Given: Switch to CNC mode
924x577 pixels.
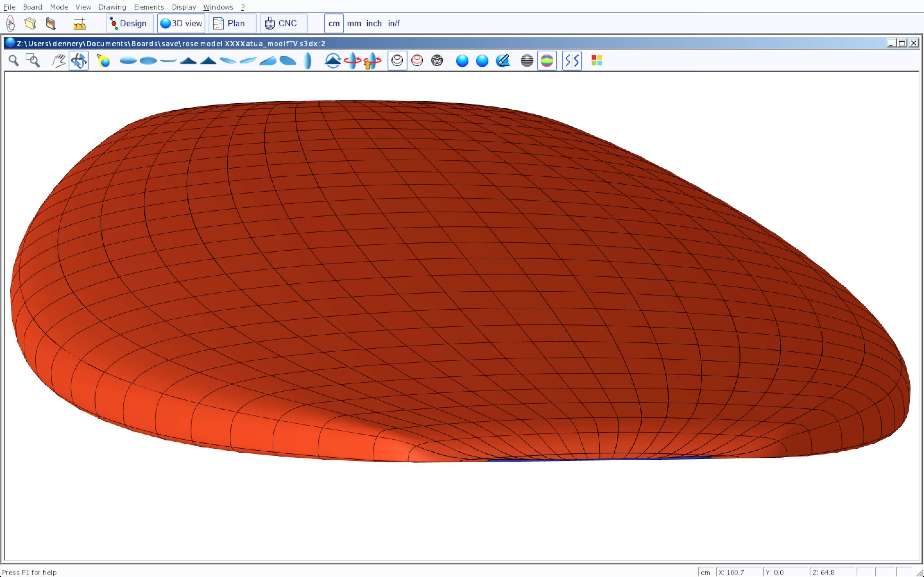Looking at the screenshot, I should pyautogui.click(x=283, y=23).
